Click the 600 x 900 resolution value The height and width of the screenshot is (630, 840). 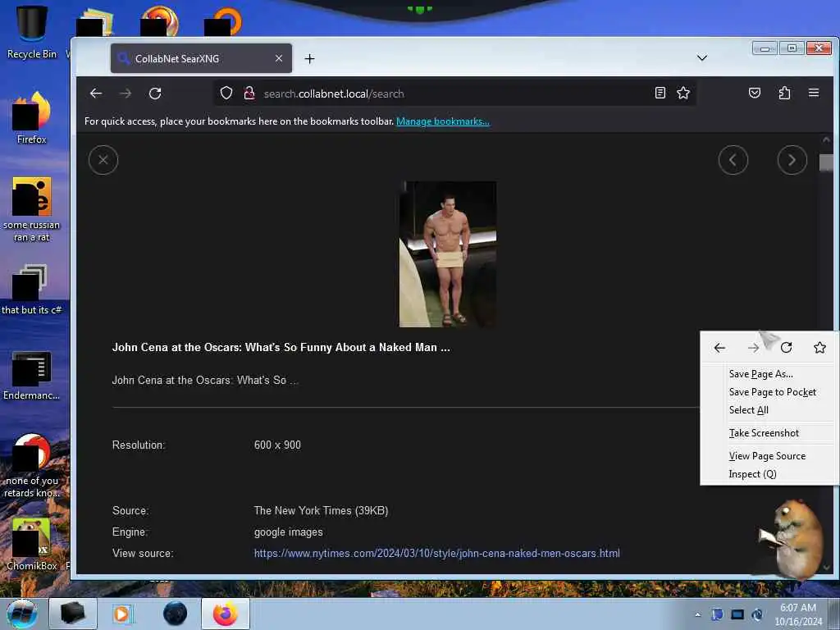277,445
